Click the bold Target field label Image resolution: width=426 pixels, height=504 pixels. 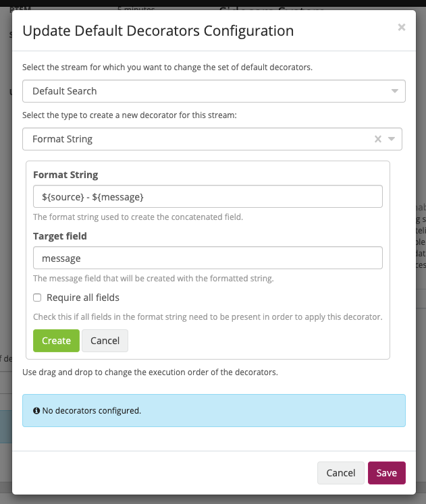[x=60, y=236]
